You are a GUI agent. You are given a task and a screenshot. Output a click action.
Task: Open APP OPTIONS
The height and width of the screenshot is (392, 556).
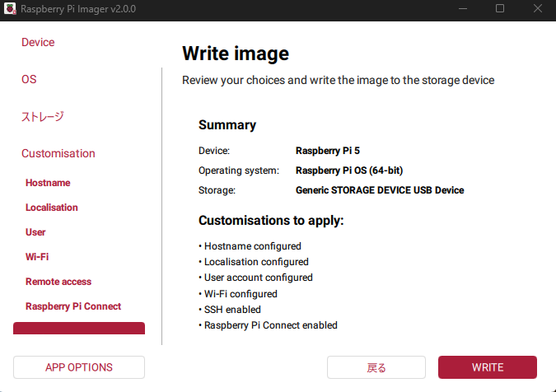tap(79, 367)
